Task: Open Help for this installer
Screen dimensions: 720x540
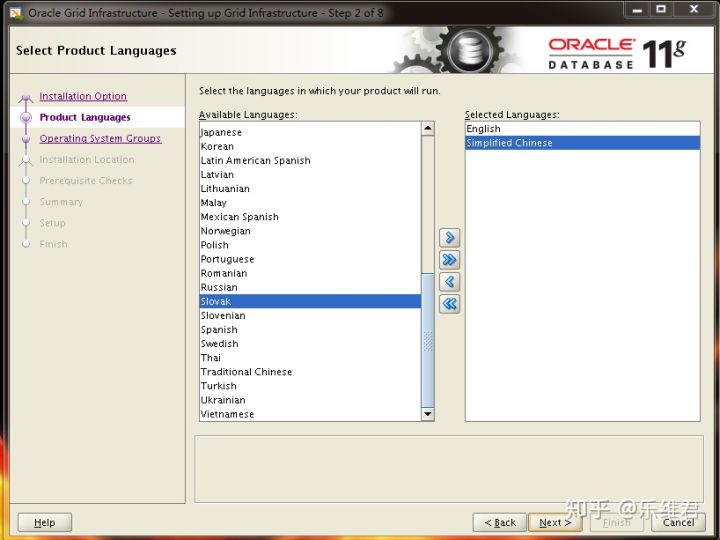Action: click(x=45, y=522)
